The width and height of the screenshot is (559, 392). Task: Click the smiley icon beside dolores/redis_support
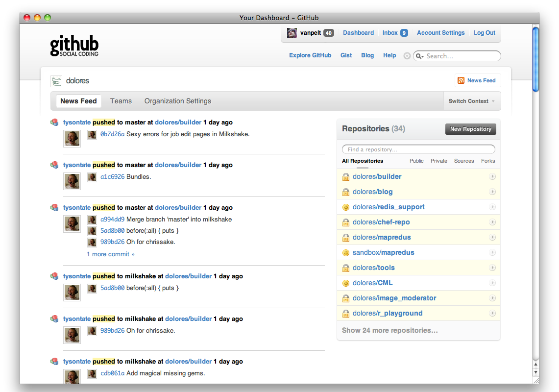point(346,207)
